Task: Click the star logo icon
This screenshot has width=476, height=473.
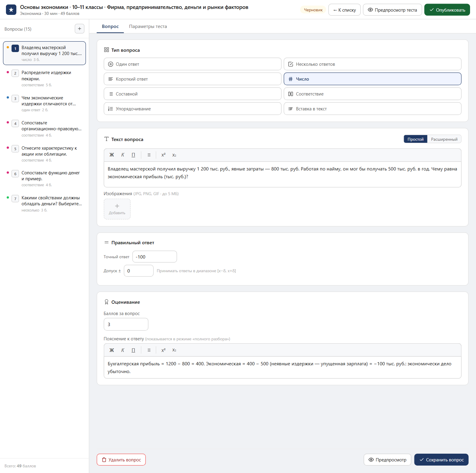Action: click(x=11, y=10)
